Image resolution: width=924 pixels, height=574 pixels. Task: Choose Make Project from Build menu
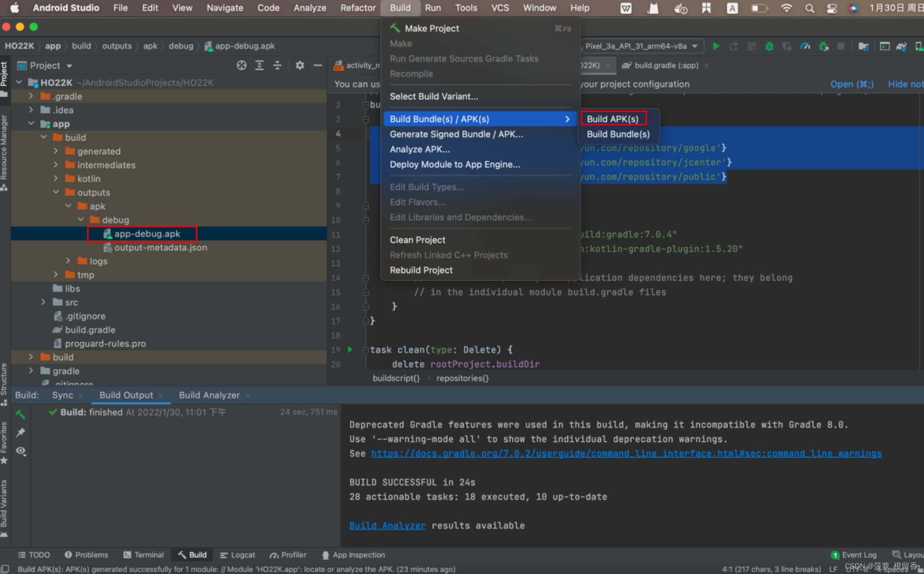click(x=480, y=28)
